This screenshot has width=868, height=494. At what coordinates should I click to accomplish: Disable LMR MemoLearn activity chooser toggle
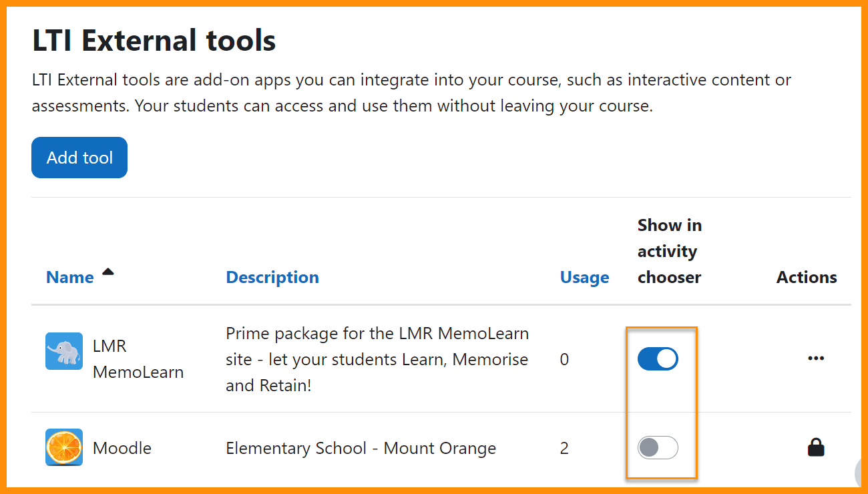[x=658, y=359]
